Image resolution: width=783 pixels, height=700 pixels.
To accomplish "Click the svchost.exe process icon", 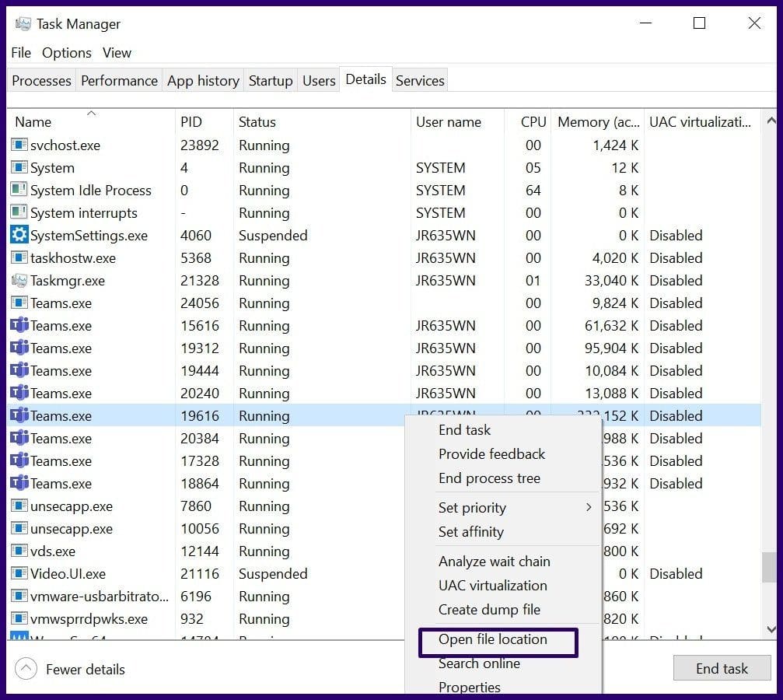I will point(19,145).
